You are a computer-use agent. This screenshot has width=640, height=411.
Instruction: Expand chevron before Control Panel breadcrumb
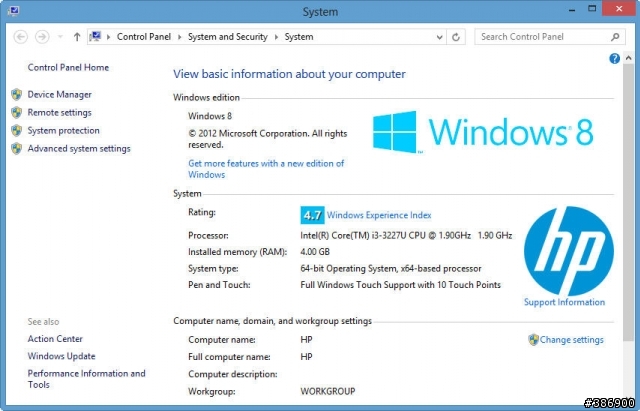coord(109,37)
